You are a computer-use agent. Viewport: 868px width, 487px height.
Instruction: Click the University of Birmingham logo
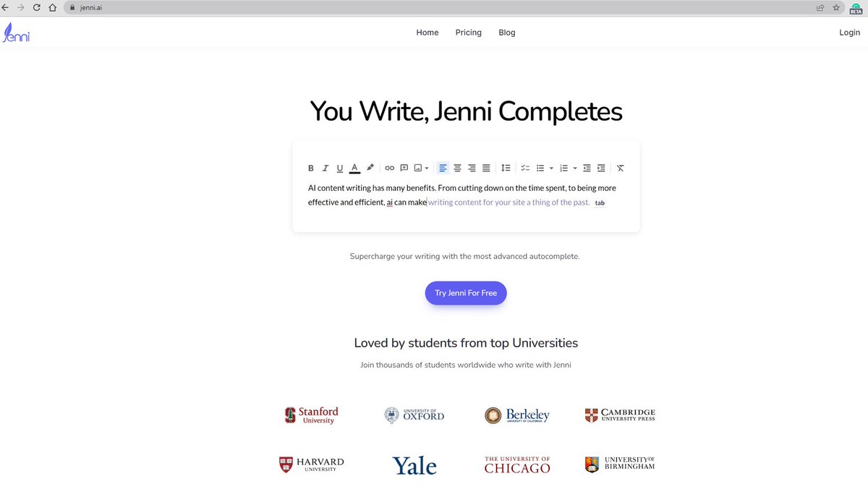pyautogui.click(x=620, y=464)
